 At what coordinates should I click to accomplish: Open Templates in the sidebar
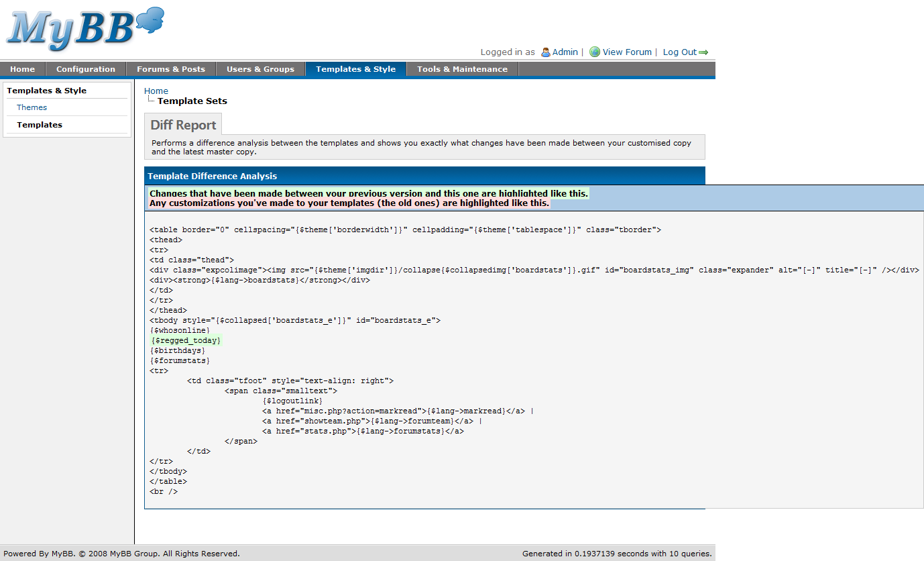click(x=40, y=125)
